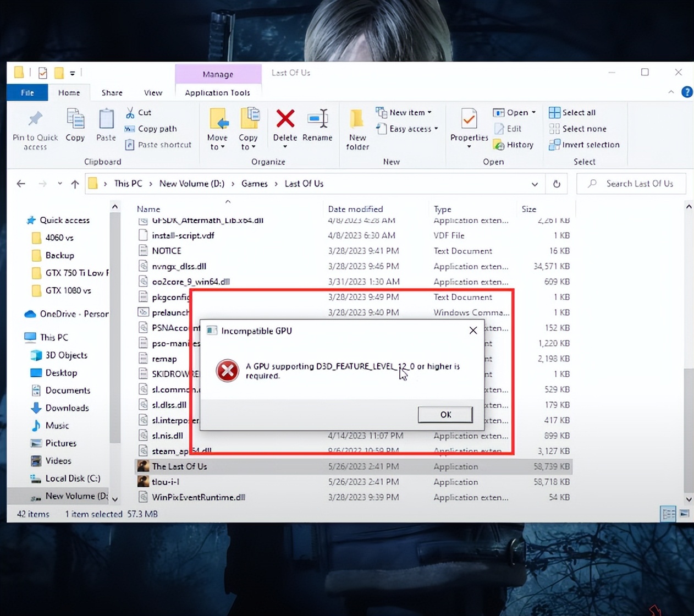This screenshot has height=616, width=694.
Task: Select WinPixEventRuntime.dll file
Action: click(x=353, y=497)
